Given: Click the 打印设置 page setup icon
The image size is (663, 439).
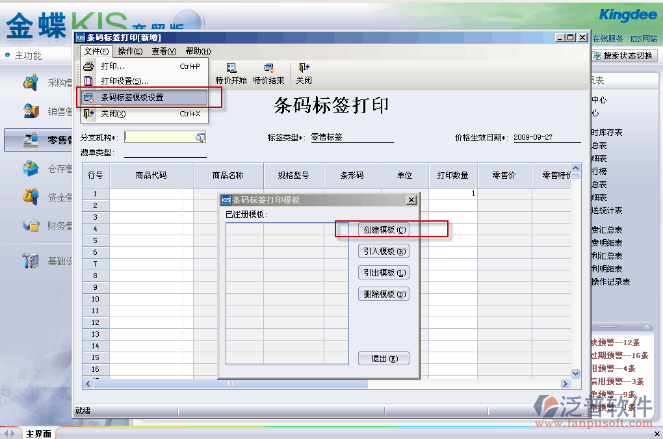Looking at the screenshot, I should pos(88,81).
